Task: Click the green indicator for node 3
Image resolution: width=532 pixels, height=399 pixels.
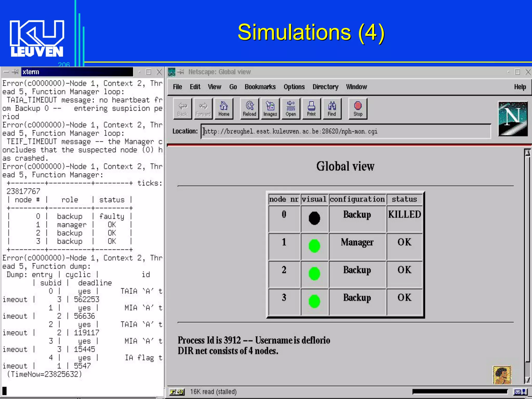Action: [314, 301]
